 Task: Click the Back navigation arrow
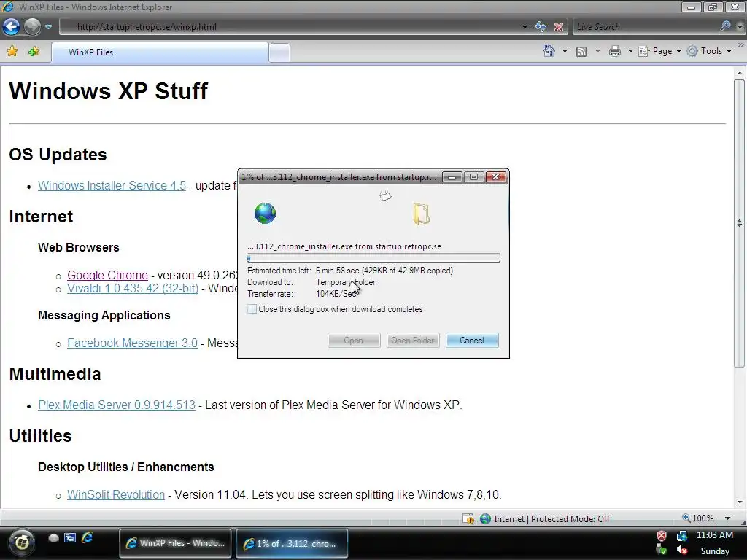pos(12,27)
